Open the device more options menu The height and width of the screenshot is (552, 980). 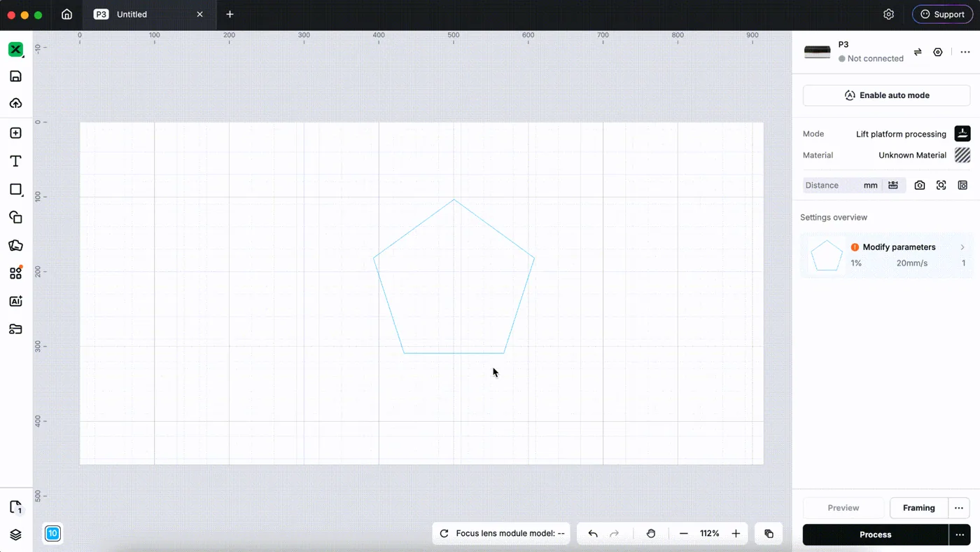click(965, 52)
